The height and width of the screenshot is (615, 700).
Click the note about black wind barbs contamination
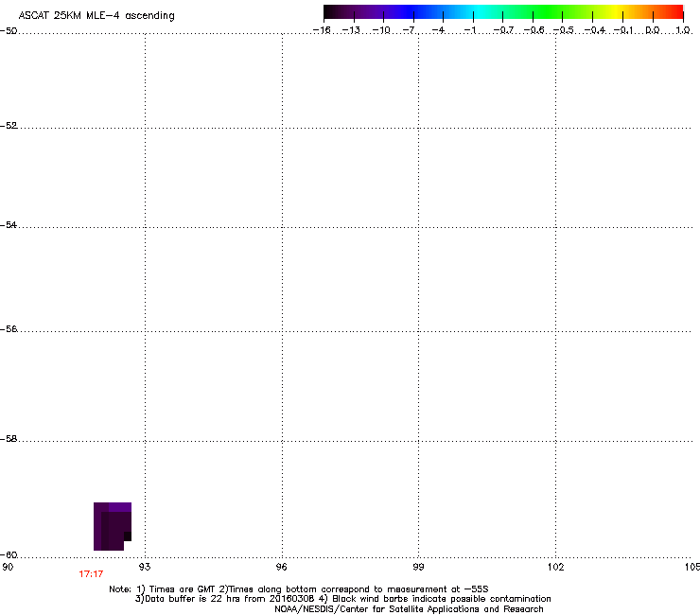pos(441,599)
